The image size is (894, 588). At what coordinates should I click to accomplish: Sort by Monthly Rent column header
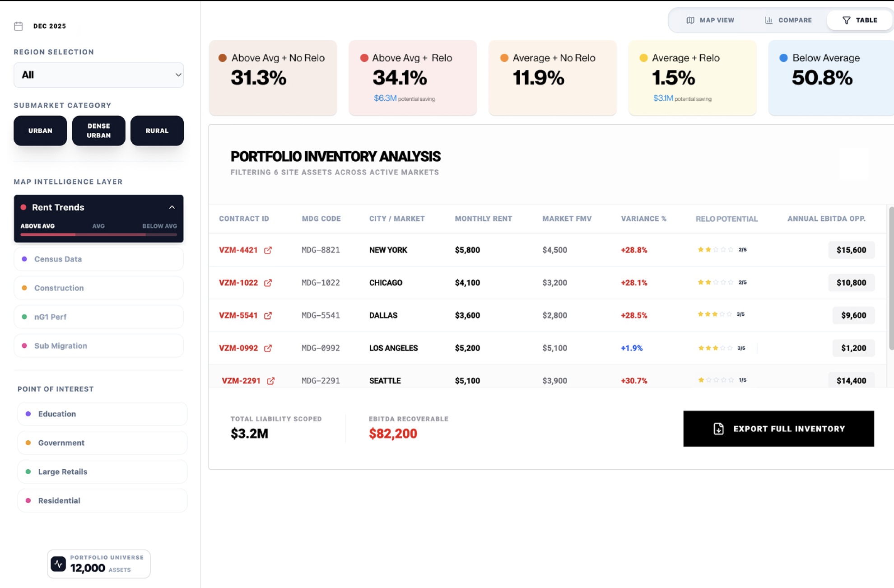[483, 219]
